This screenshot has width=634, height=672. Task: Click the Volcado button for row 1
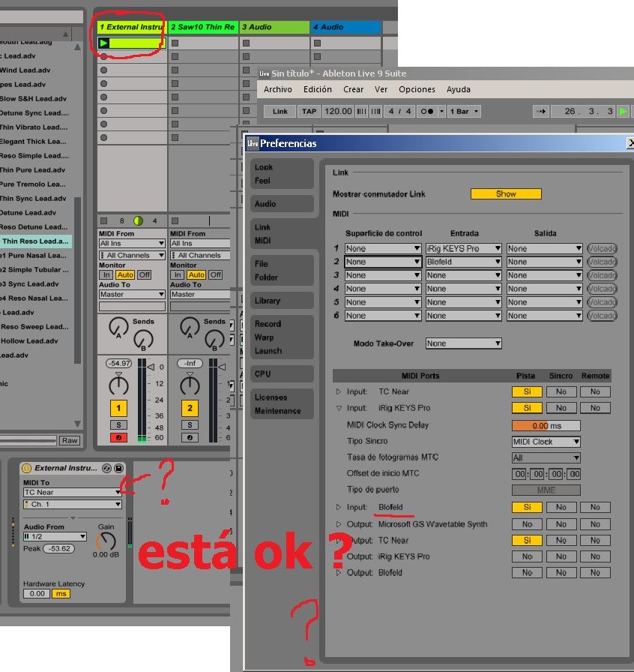pyautogui.click(x=602, y=248)
